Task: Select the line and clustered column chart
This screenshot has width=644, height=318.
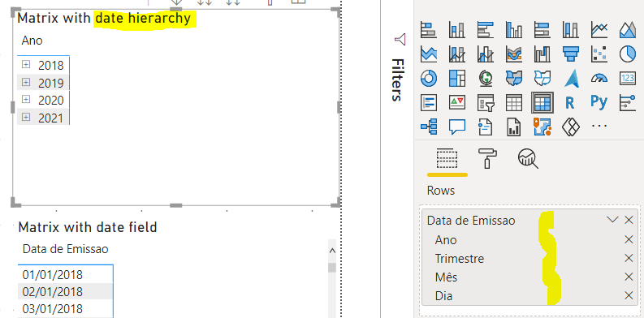Action: tap(486, 54)
